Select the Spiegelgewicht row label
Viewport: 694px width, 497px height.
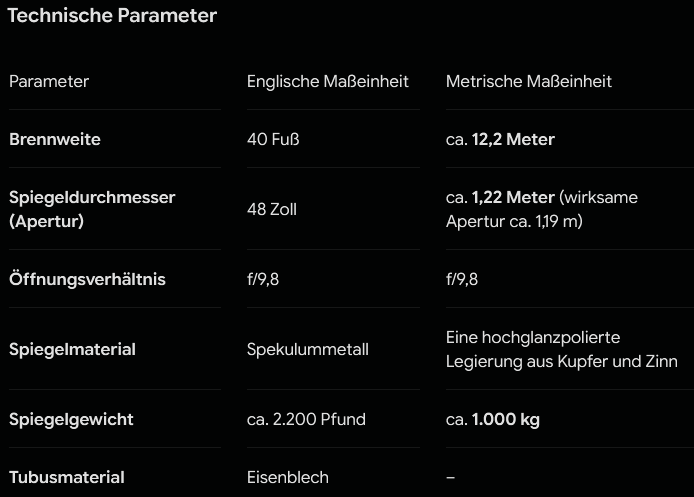click(71, 419)
